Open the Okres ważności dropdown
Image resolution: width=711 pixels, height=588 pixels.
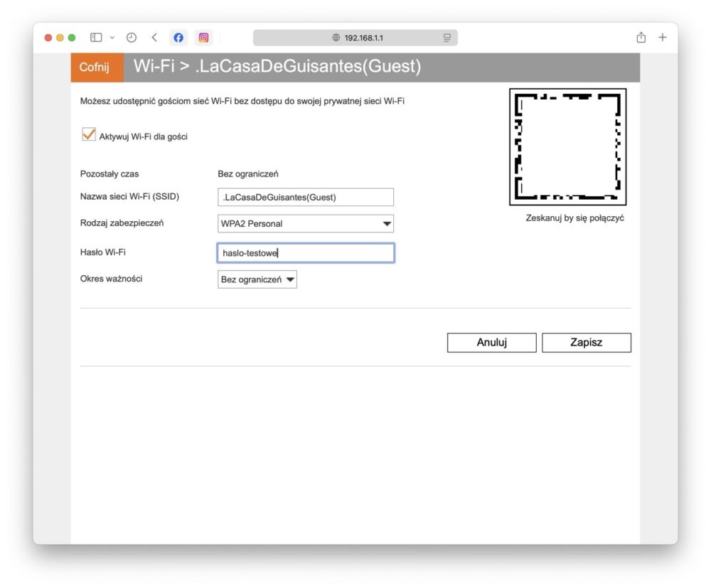[x=257, y=279]
